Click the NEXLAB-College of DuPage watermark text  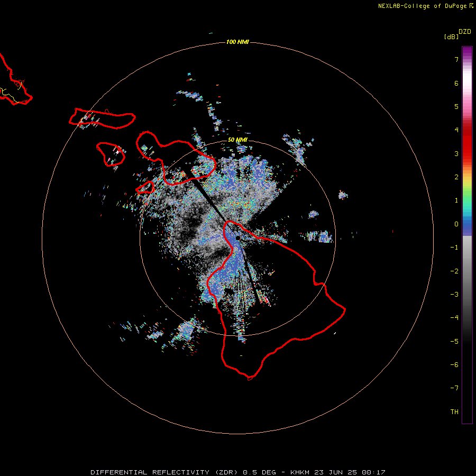(x=425, y=6)
